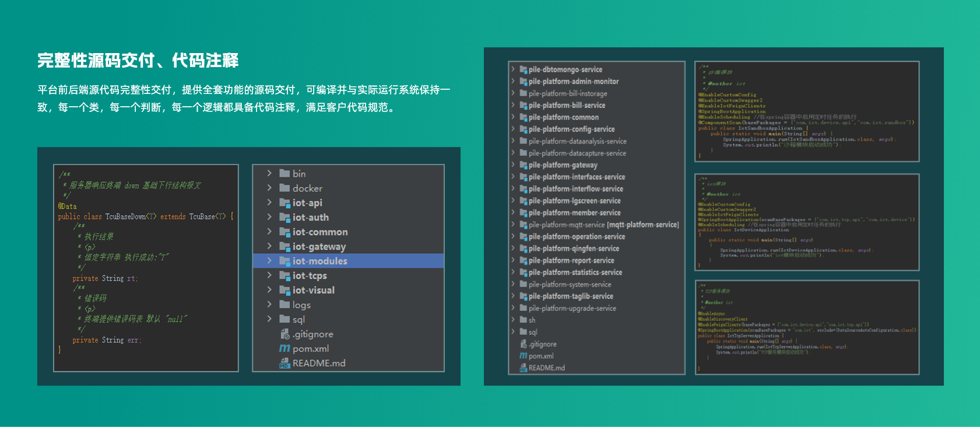Select the pile-platform-mqtt-service [mqtt-platform-service] row
The height and width of the screenshot is (427, 980).
tap(596, 225)
